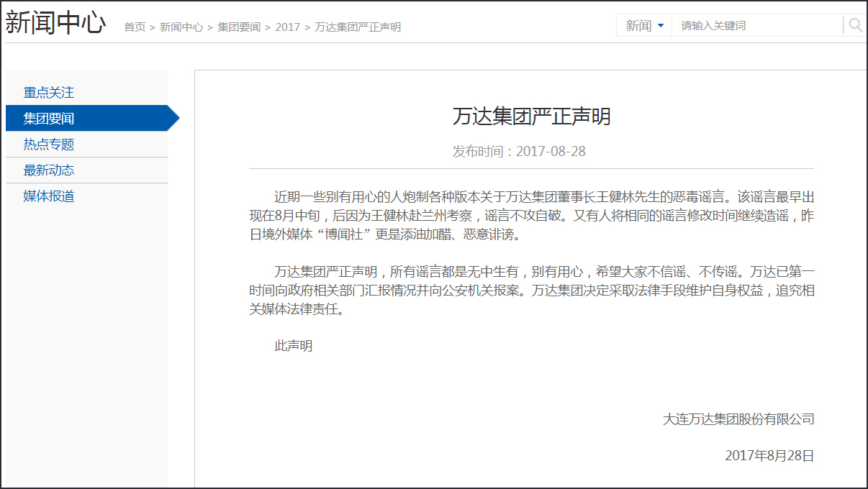Click the paragraph beginning 近期一些别有用心的人
The height and width of the screenshot is (489, 868).
[531, 216]
